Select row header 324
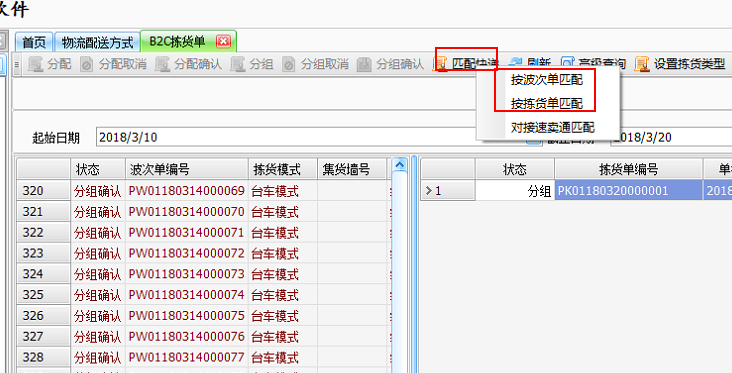Image resolution: width=732 pixels, height=373 pixels. tap(43, 274)
